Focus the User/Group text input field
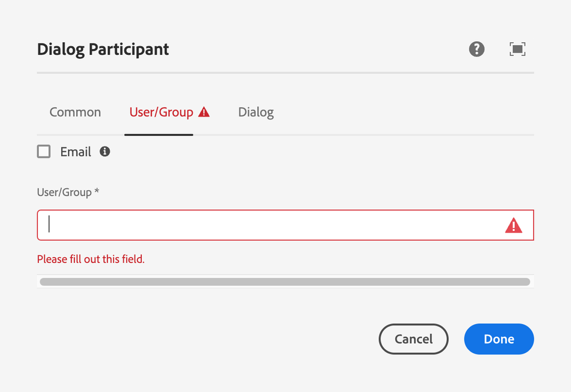The height and width of the screenshot is (392, 571). [269, 225]
